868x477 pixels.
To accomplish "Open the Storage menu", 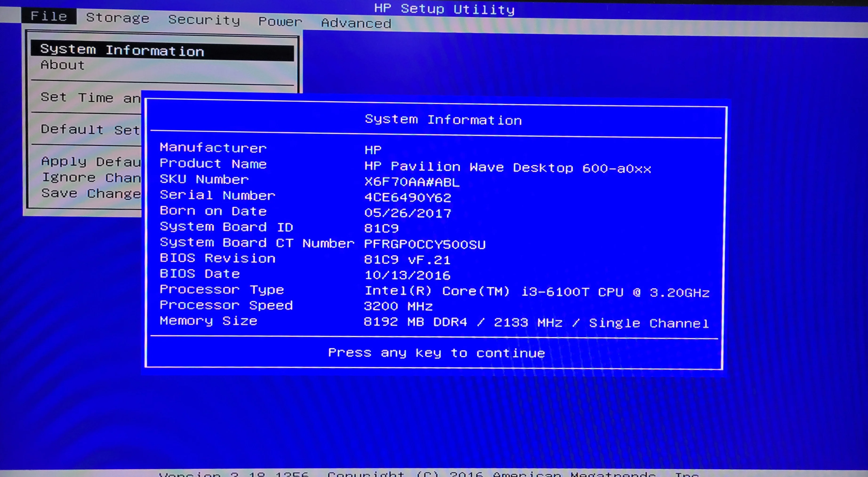I will tap(118, 18).
